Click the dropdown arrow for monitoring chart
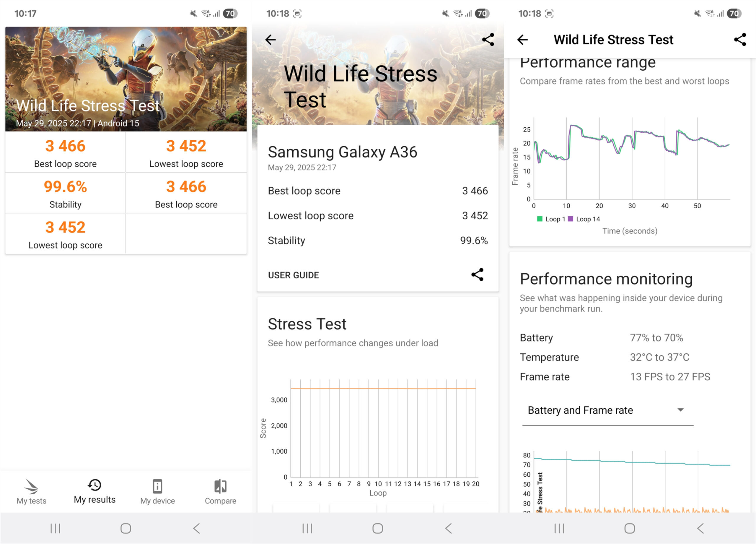This screenshot has width=756, height=544. 680,410
